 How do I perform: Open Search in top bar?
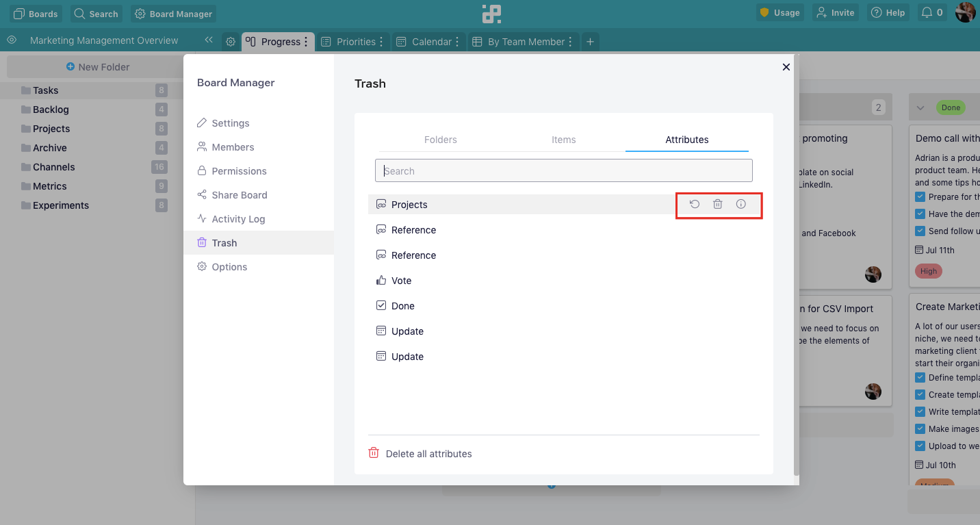point(96,14)
